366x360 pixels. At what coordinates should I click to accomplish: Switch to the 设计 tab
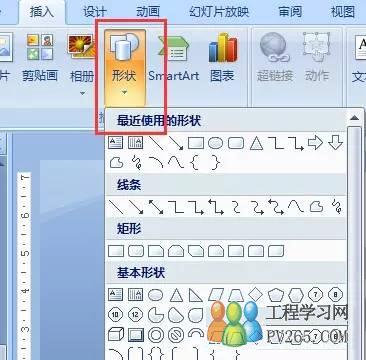94,12
